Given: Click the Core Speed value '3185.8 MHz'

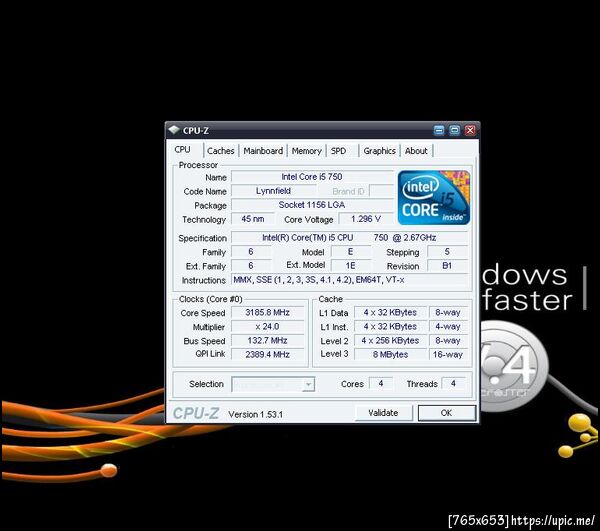Looking at the screenshot, I should point(267,312).
